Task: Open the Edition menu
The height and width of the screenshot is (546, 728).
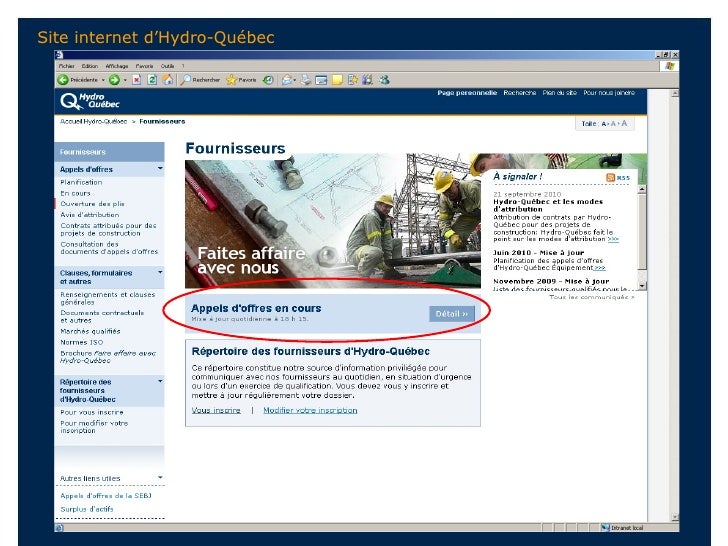Action: (x=90, y=66)
